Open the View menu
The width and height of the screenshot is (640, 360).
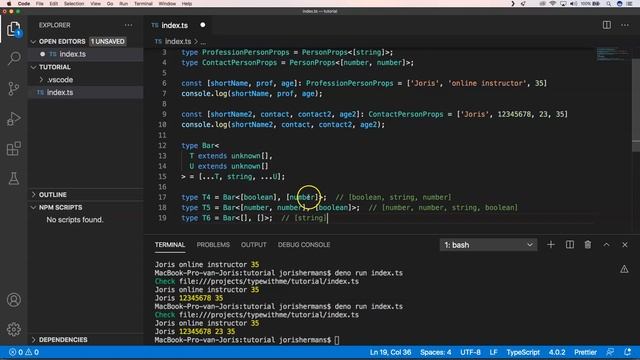96,4
